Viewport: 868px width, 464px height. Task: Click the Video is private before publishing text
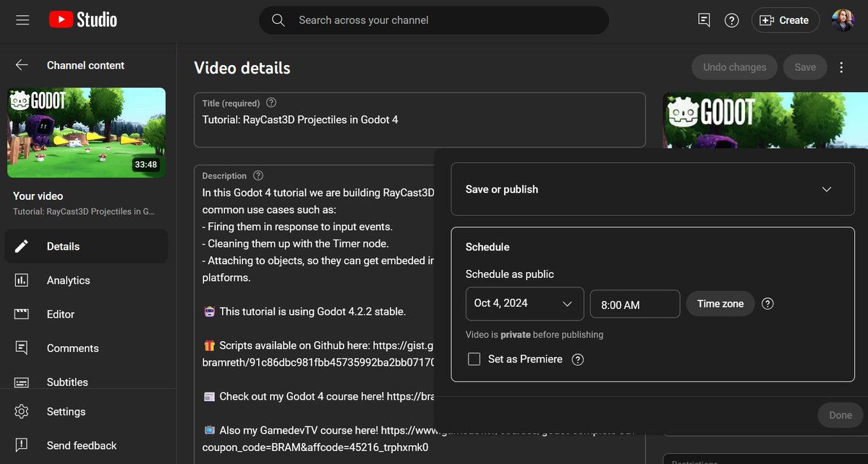tap(535, 335)
